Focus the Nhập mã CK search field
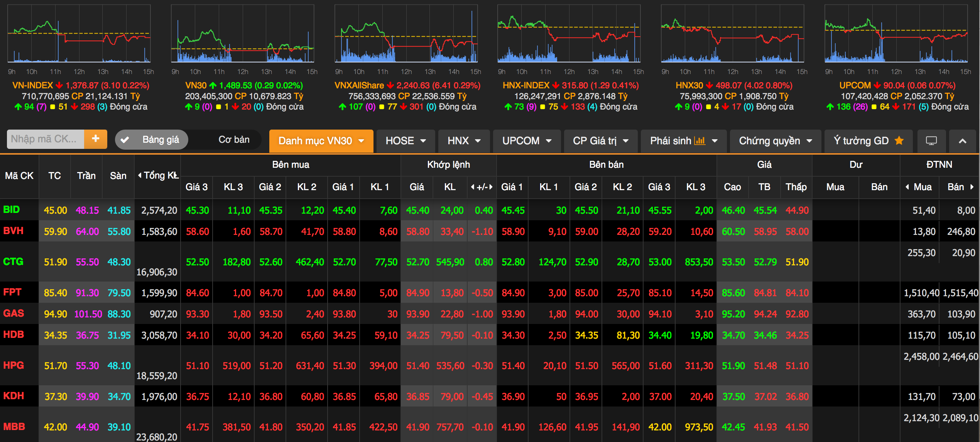Viewport: 980px width, 442px height. point(45,139)
